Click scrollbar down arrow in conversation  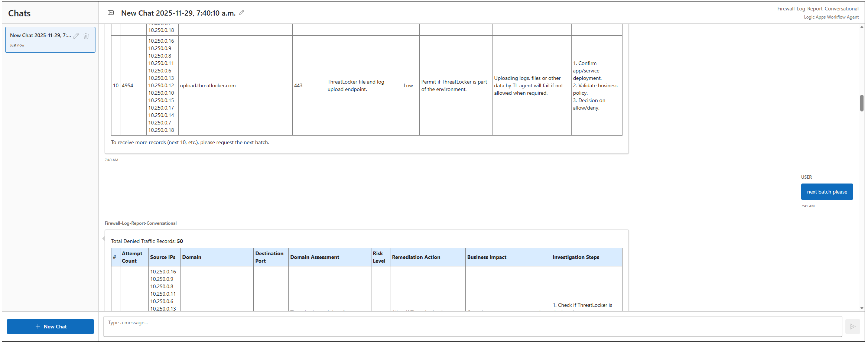coord(862,308)
